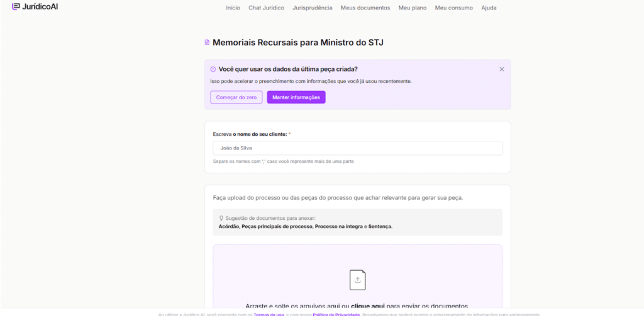Open the Política de Privacidade link
Image resolution: width=644 pixels, height=316 pixels.
[x=336, y=314]
